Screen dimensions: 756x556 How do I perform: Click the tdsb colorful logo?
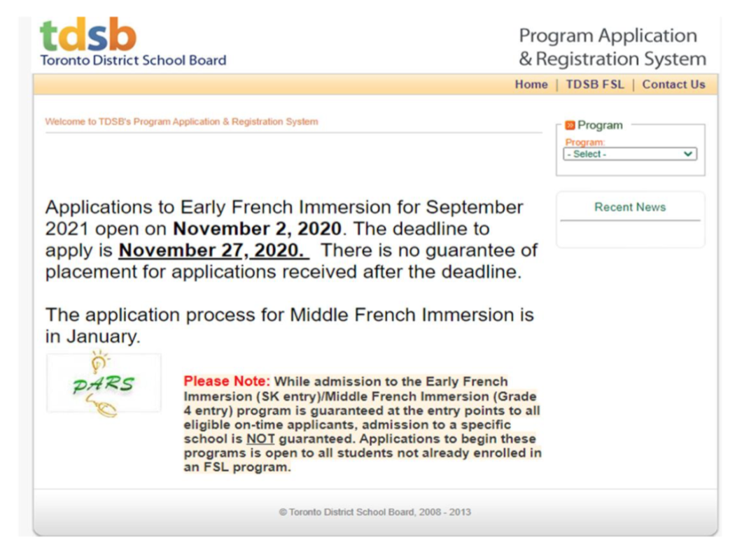click(88, 34)
